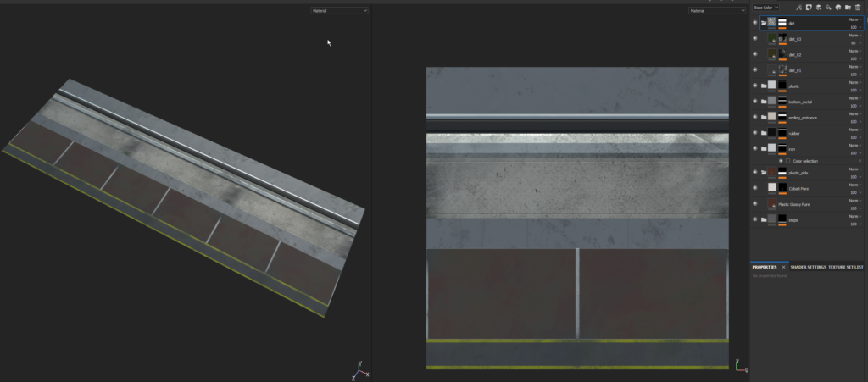Viewport: 868px width, 382px height.
Task: Click the iron group mask thumbnail
Action: coord(782,147)
